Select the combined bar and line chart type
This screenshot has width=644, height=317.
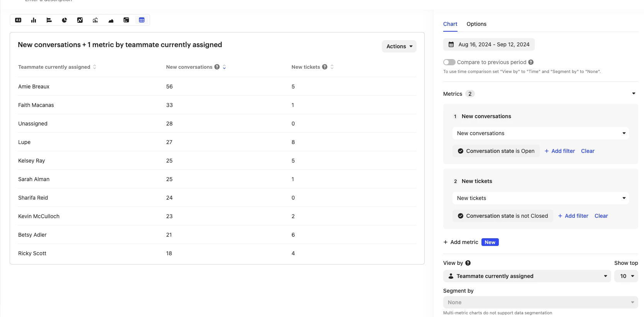tap(95, 20)
